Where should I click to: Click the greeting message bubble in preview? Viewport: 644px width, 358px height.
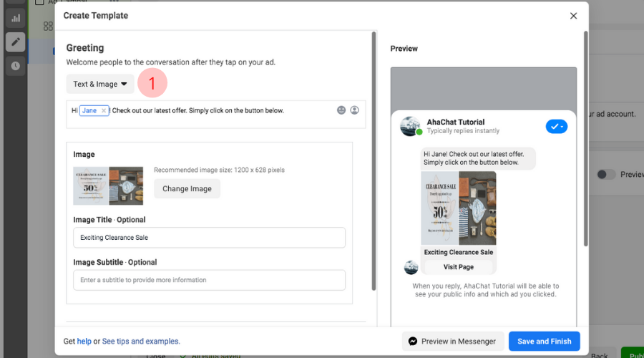point(478,158)
